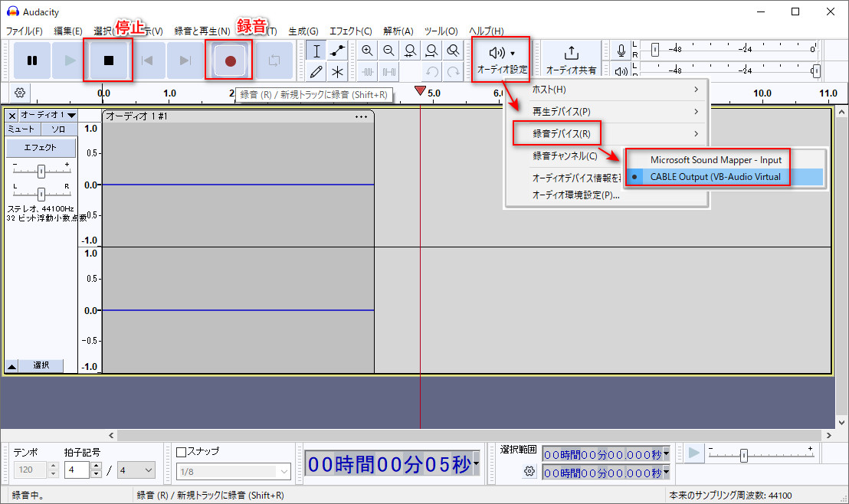Screen dimensions: 849x504
Task: Open the エフェクト(C) menu
Action: 351,31
